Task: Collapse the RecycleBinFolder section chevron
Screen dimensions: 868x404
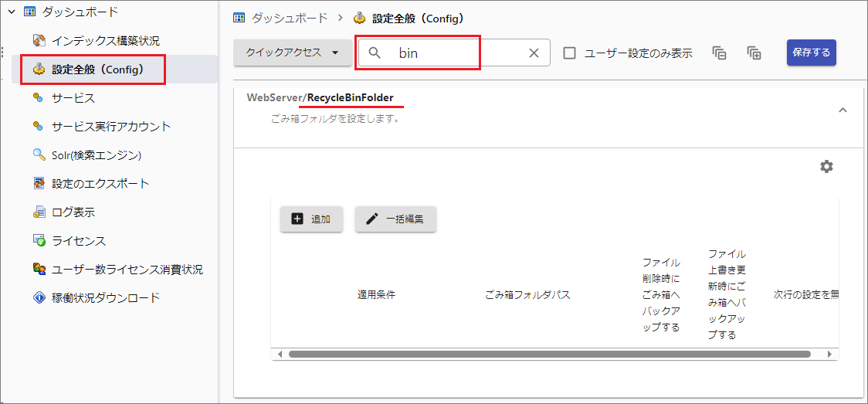Action: [843, 110]
